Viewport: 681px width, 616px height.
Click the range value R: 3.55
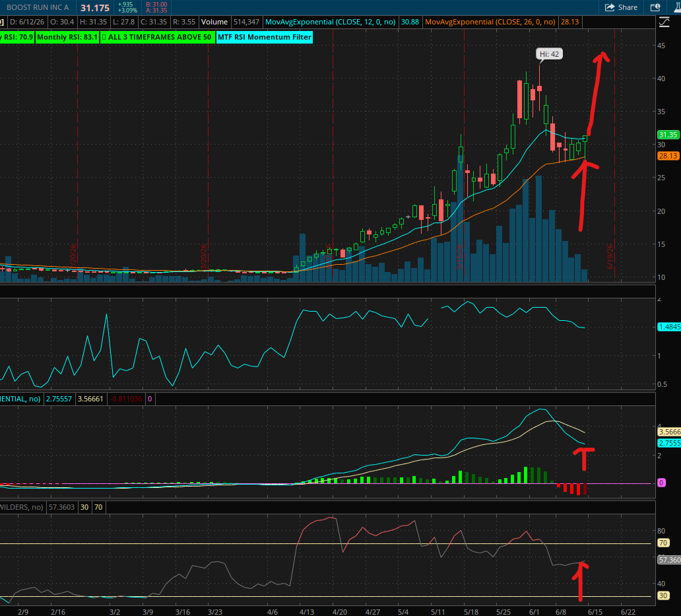click(183, 22)
